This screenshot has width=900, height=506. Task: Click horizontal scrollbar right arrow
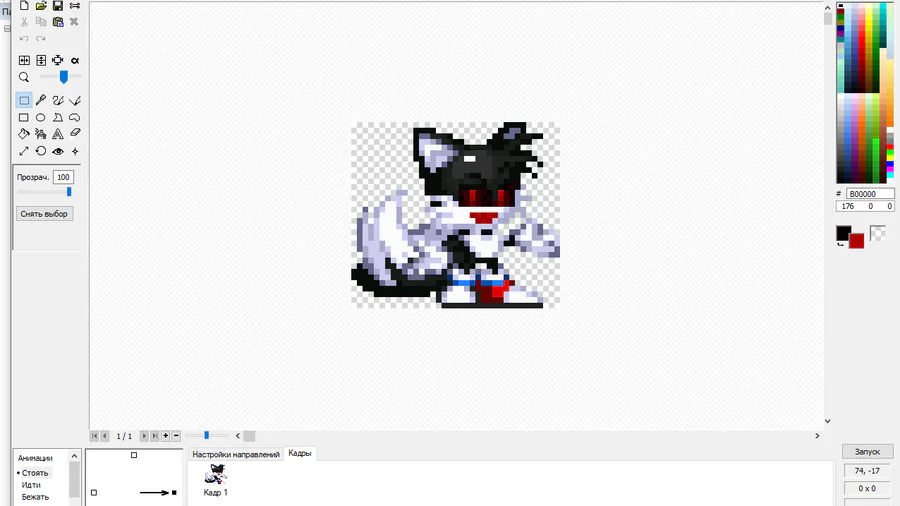817,436
